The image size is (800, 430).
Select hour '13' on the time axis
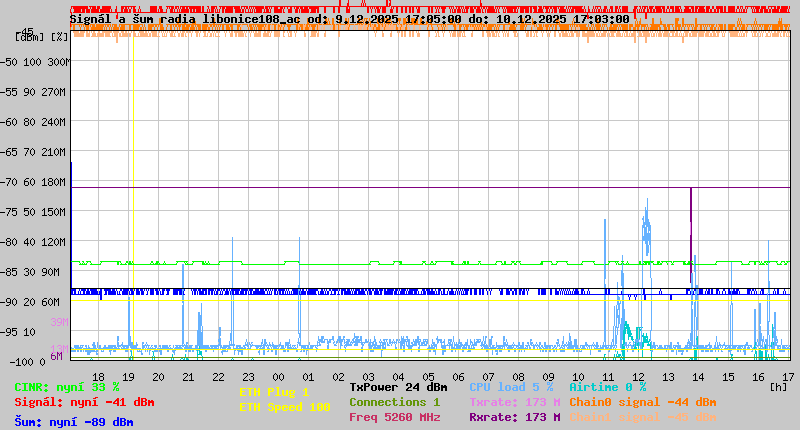[668, 377]
